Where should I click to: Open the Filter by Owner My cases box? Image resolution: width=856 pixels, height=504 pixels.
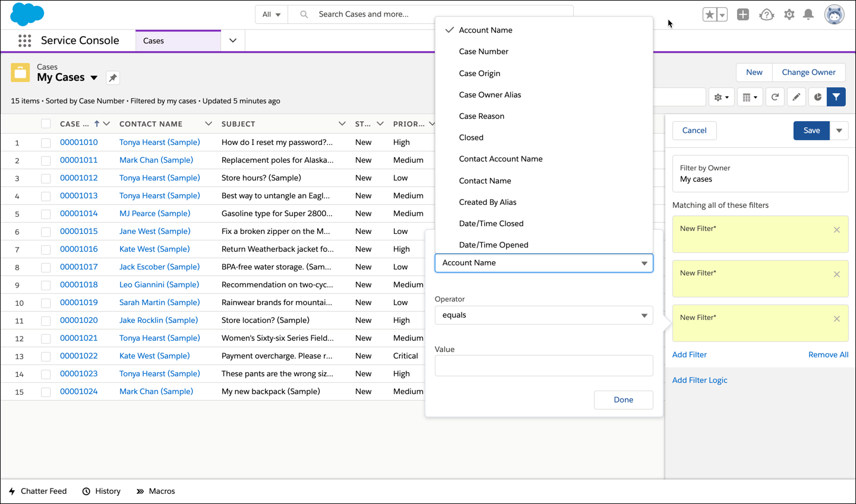point(760,174)
